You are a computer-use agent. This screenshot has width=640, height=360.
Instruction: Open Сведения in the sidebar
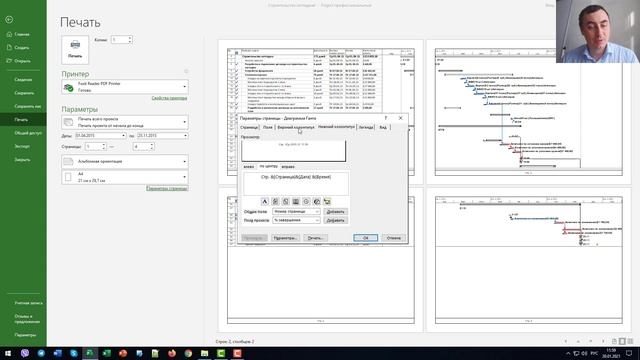coord(23,80)
